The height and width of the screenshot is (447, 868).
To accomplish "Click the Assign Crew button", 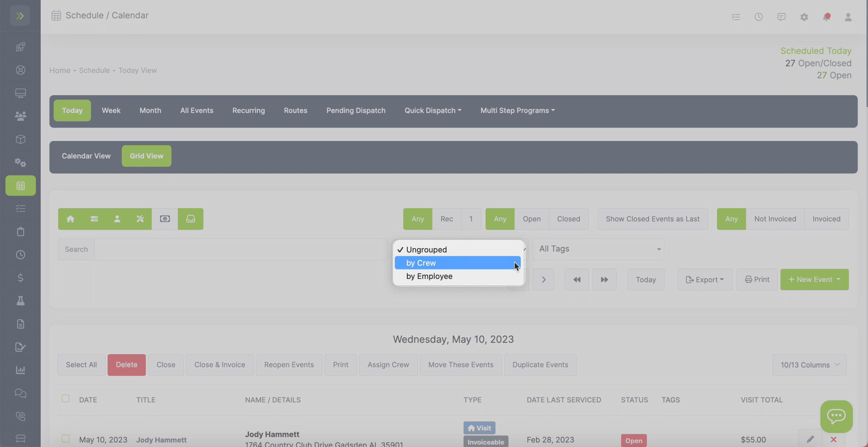I will pos(388,365).
